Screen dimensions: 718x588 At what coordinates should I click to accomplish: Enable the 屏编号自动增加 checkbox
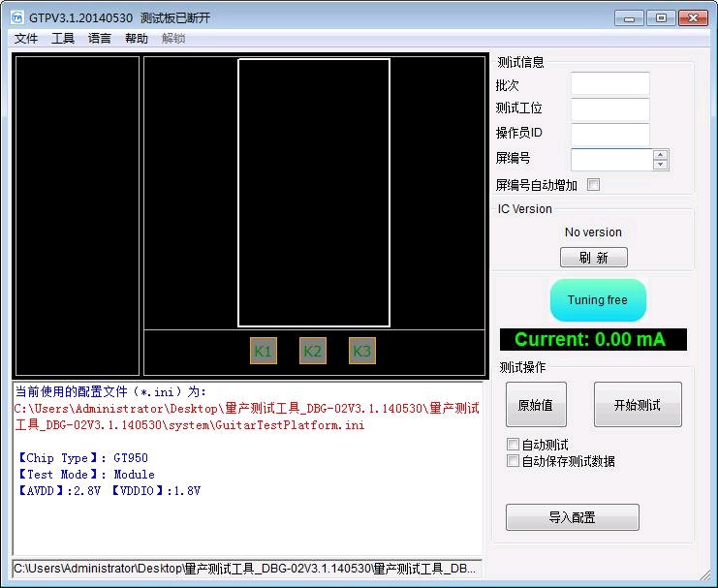pyautogui.click(x=593, y=185)
